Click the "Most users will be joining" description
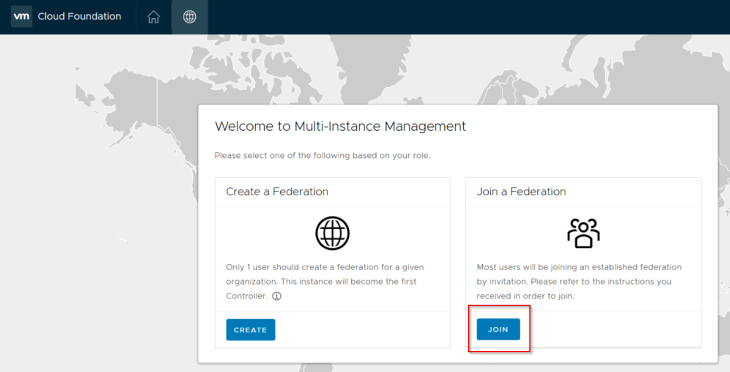This screenshot has width=730, height=372. coord(579,281)
